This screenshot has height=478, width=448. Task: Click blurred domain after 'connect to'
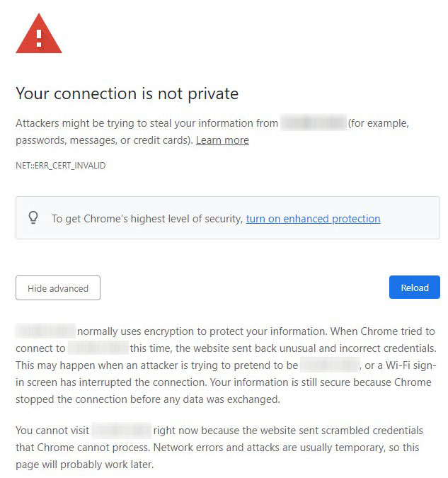98,348
